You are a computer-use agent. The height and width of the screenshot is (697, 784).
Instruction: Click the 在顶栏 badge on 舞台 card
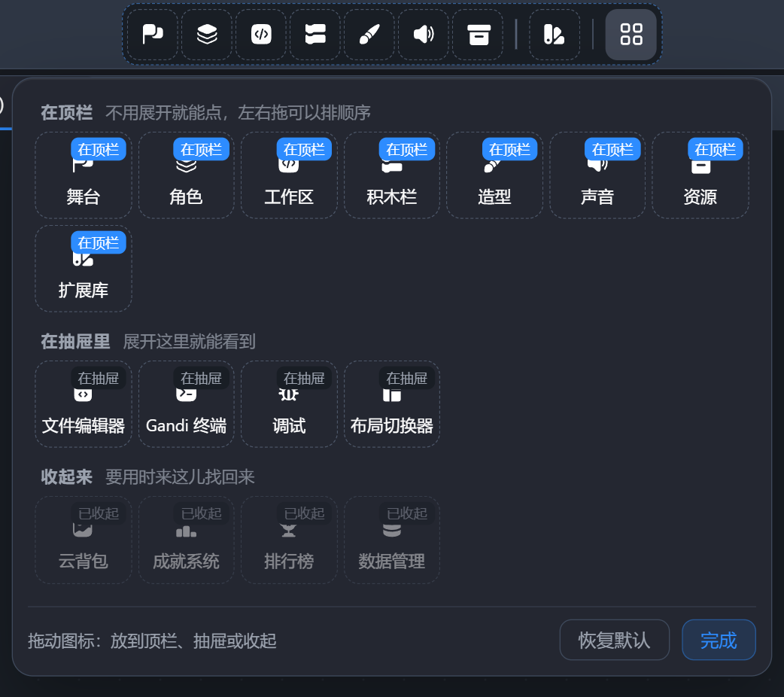pos(99,149)
